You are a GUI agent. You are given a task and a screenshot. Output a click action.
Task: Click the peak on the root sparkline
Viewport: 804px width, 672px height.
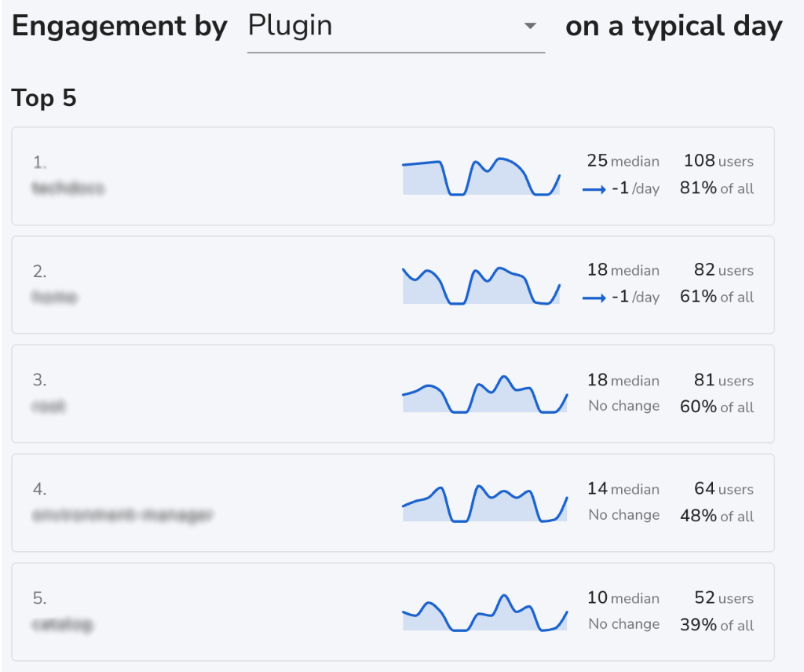pos(505,378)
